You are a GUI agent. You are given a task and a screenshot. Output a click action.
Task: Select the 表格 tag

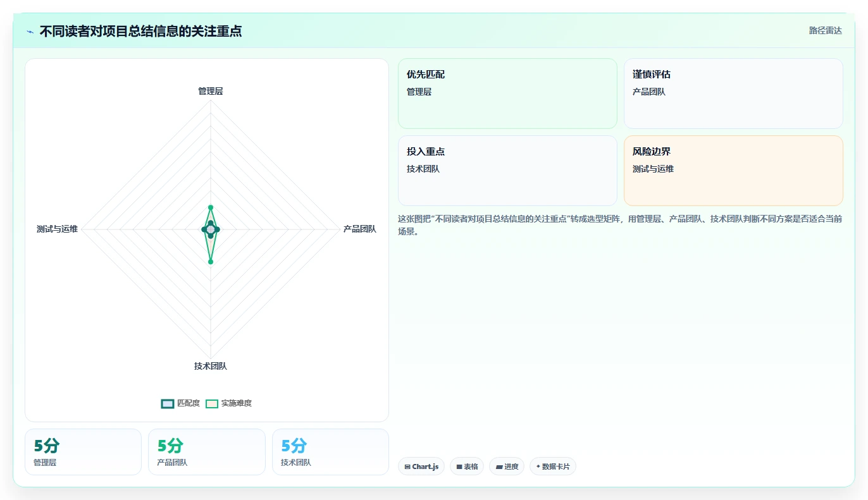pos(467,466)
